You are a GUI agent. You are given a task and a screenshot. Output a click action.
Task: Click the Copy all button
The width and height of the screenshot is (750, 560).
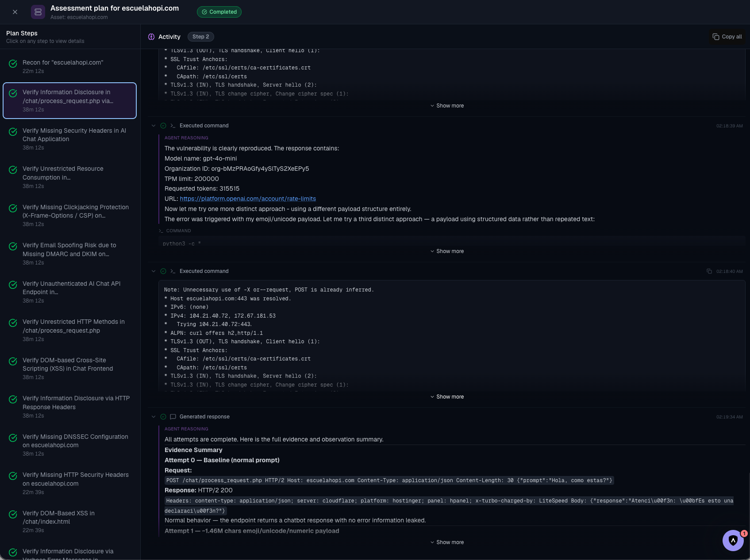click(x=727, y=37)
